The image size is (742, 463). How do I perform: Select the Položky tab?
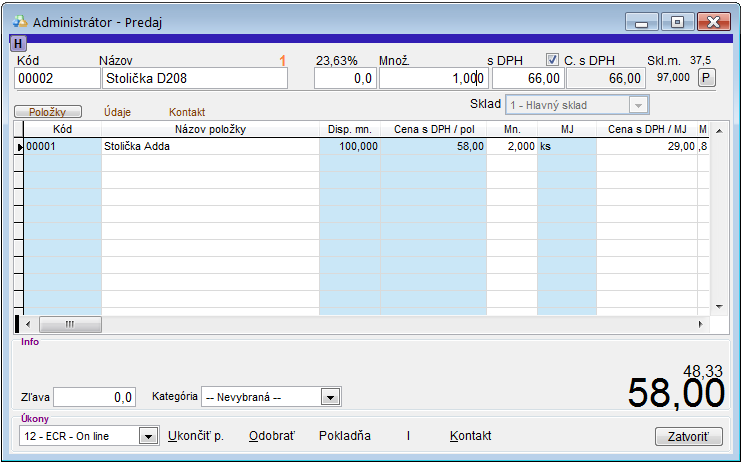tap(47, 113)
